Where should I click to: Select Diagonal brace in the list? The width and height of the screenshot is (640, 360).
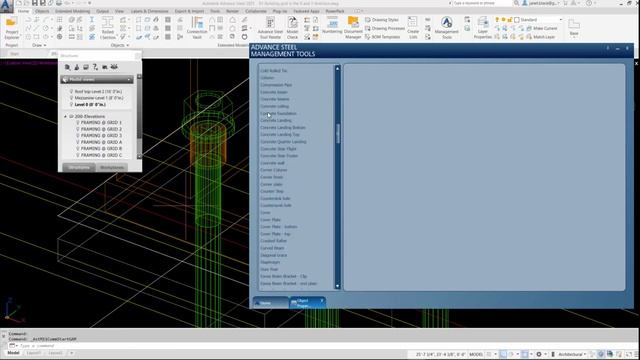point(273,256)
